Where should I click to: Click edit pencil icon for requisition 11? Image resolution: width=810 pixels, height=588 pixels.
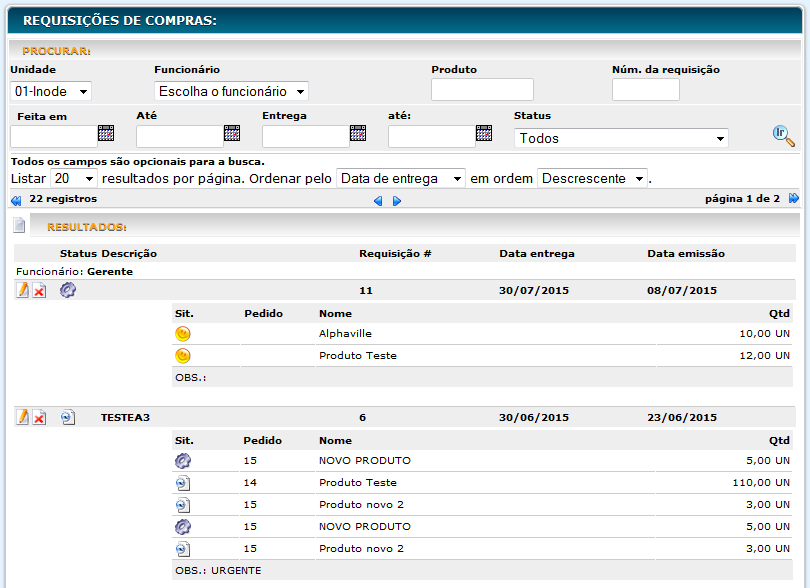(x=22, y=291)
